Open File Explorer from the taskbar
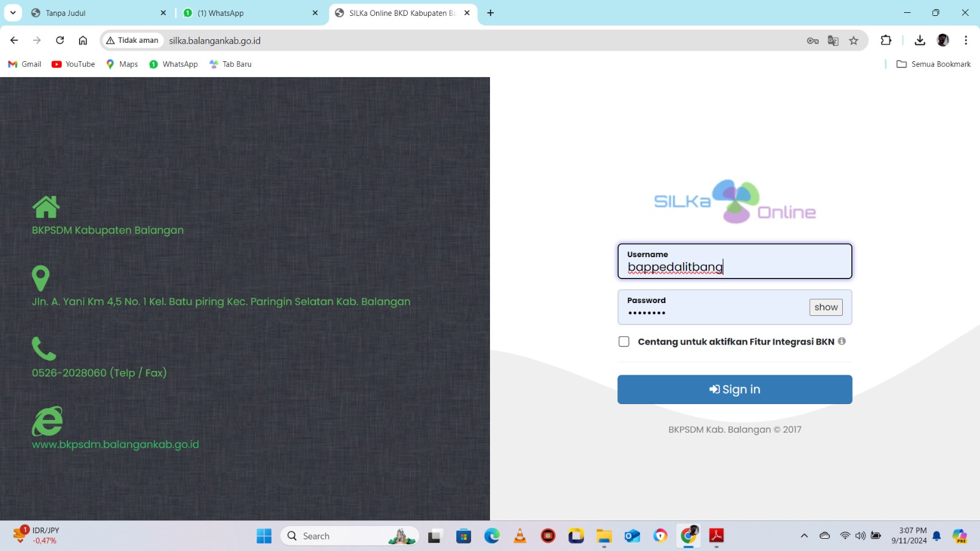The width and height of the screenshot is (980, 551). [x=604, y=536]
